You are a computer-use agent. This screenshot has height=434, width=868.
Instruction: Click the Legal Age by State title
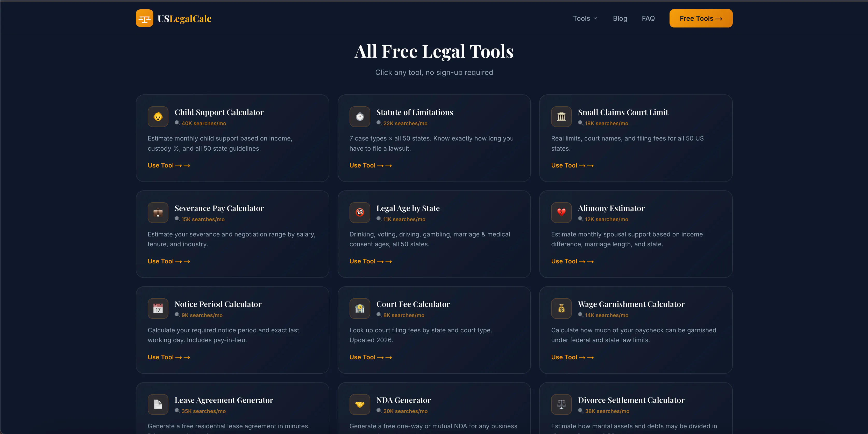[x=408, y=208]
